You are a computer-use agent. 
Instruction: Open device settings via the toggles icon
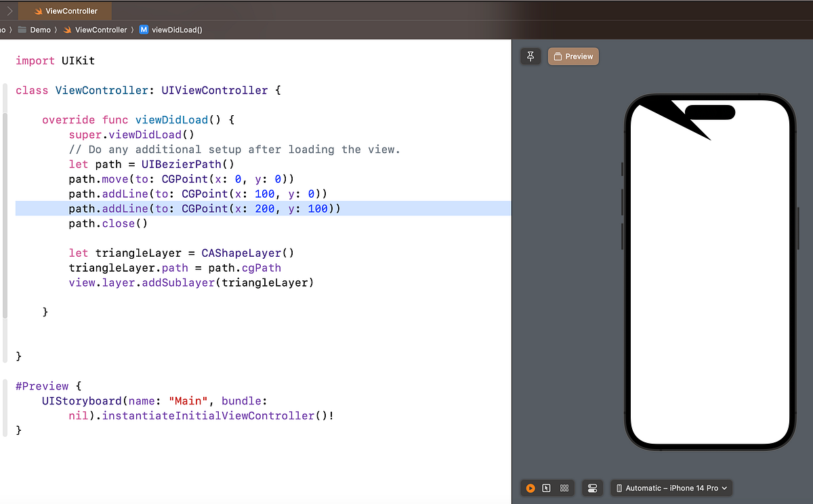click(x=591, y=488)
